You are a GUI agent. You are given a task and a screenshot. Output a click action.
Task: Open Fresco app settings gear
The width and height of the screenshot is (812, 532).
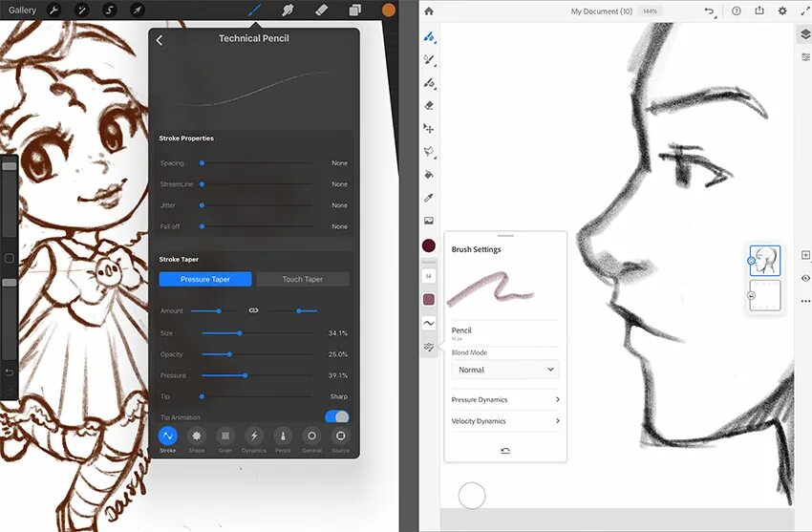coord(782,11)
